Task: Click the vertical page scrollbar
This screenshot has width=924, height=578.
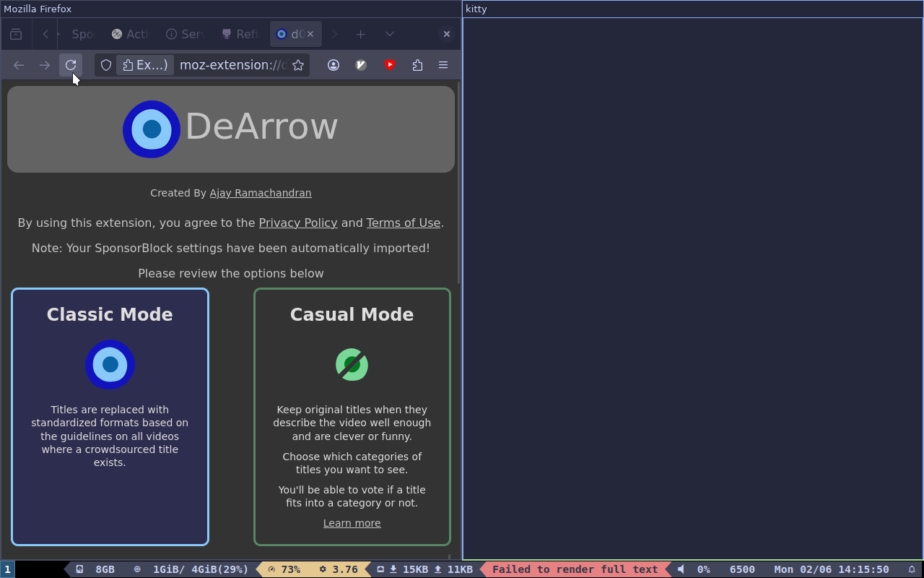Action: coord(458,184)
